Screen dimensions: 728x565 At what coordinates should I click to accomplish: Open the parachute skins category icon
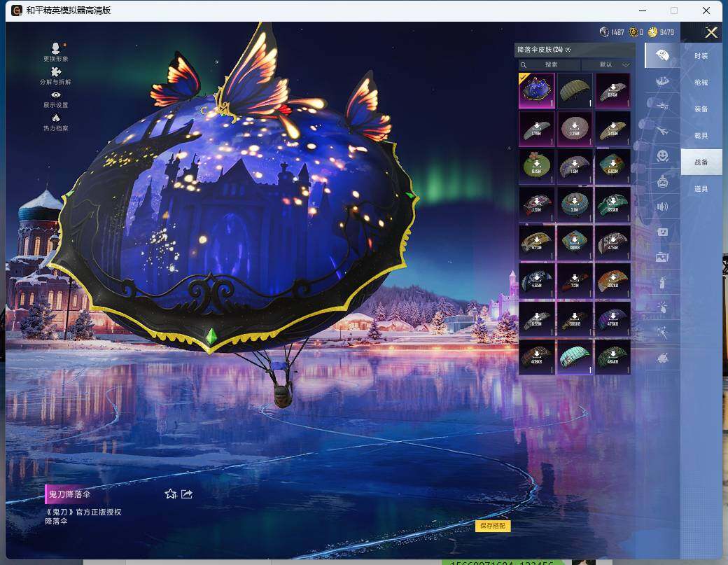(662, 56)
